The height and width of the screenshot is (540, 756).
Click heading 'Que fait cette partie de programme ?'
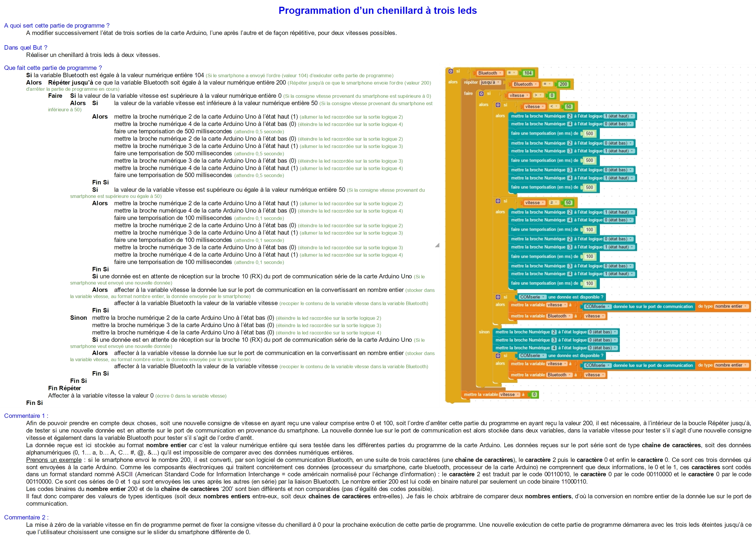click(x=53, y=68)
